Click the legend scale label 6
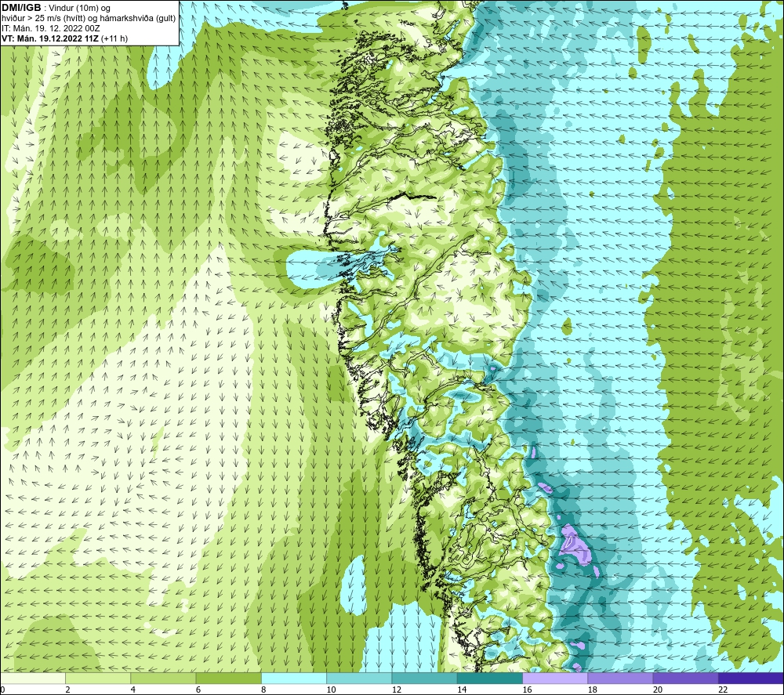The width and height of the screenshot is (784, 695). click(198, 690)
